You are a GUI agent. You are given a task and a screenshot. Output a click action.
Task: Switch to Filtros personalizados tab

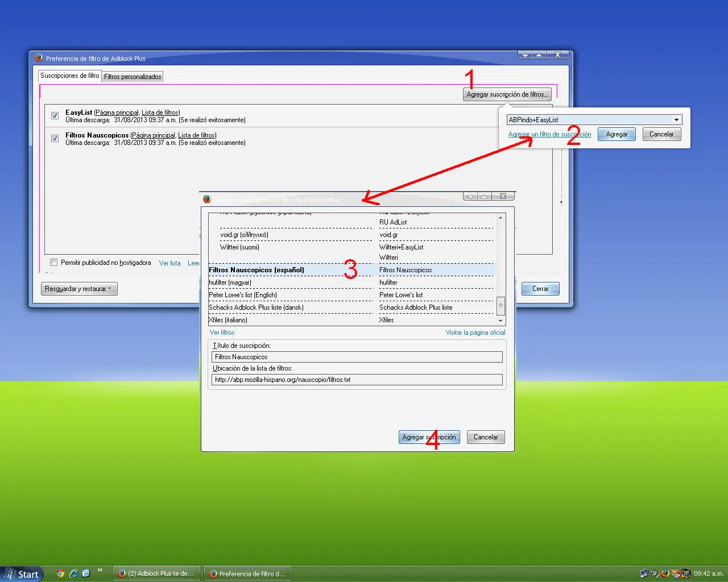[x=133, y=77]
